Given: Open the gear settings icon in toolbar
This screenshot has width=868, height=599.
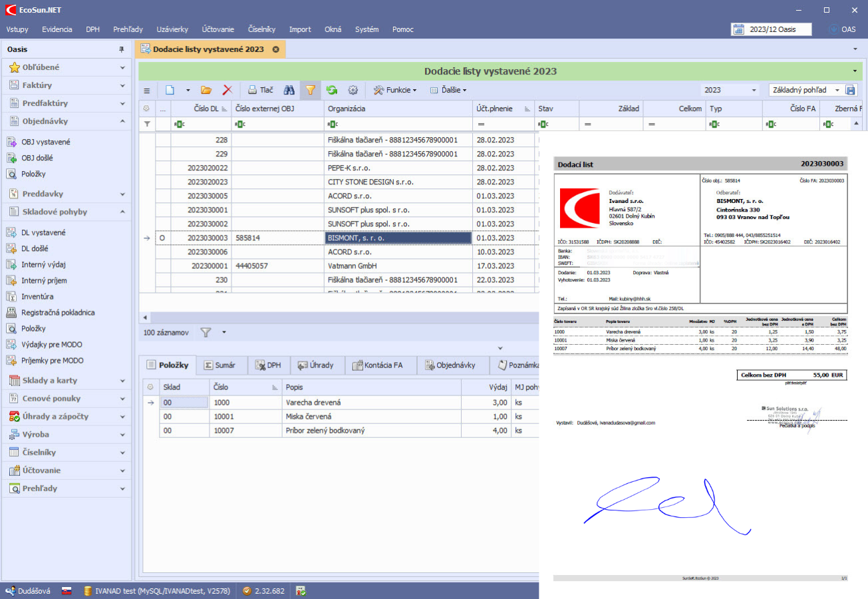Looking at the screenshot, I should (353, 90).
